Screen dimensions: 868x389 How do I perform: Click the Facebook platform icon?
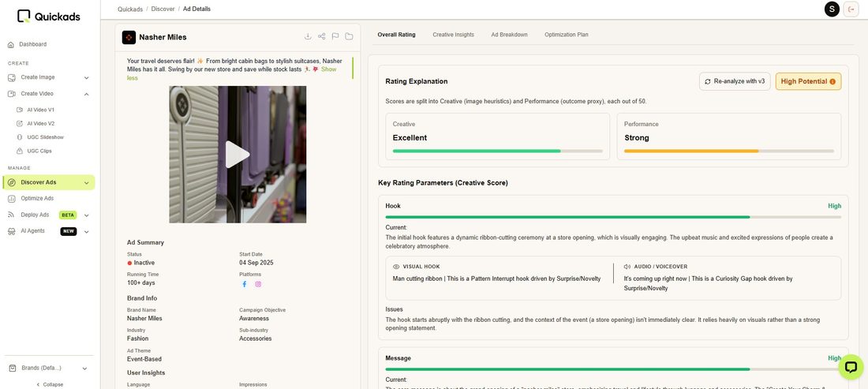[x=244, y=284]
